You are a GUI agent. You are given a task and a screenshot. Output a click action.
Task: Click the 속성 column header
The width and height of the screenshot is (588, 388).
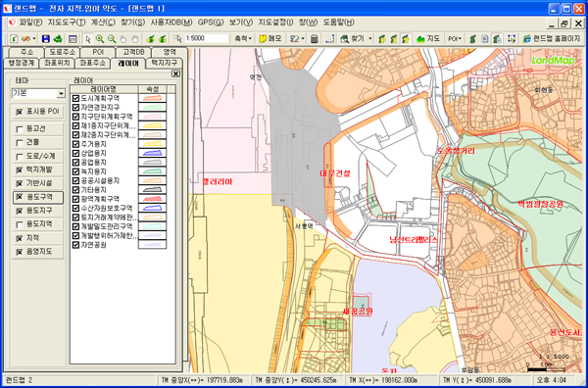[153, 89]
